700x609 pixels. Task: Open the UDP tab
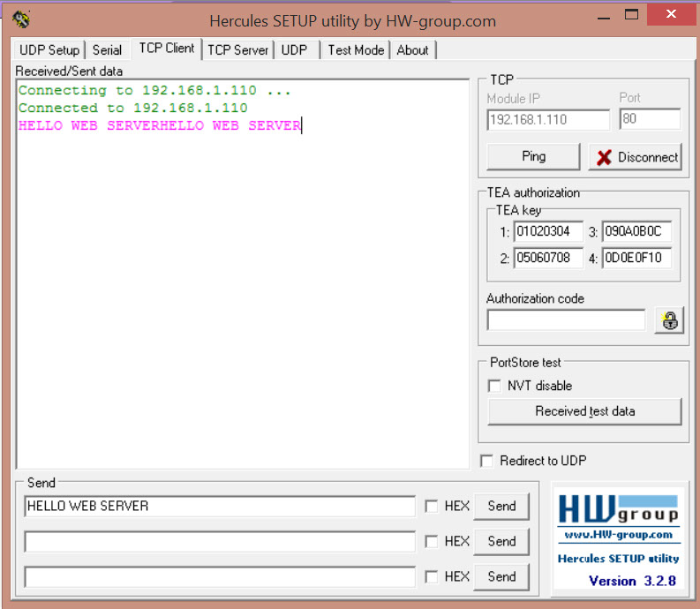[x=294, y=49]
